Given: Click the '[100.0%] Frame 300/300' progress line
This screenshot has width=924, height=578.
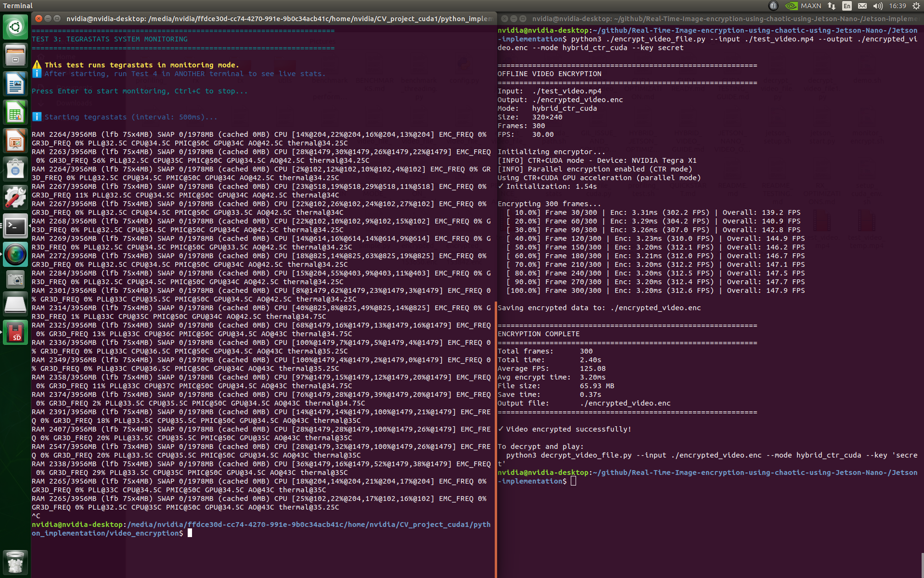Looking at the screenshot, I should click(x=655, y=290).
